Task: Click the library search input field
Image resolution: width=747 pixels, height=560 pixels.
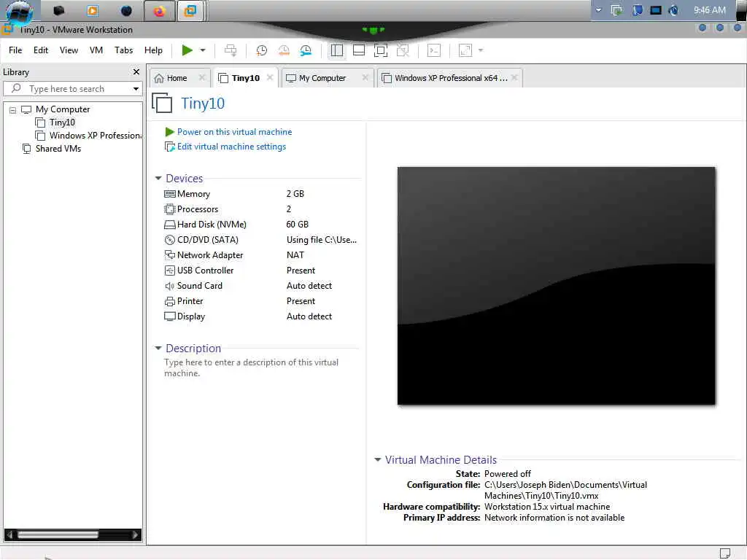Action: [x=74, y=88]
